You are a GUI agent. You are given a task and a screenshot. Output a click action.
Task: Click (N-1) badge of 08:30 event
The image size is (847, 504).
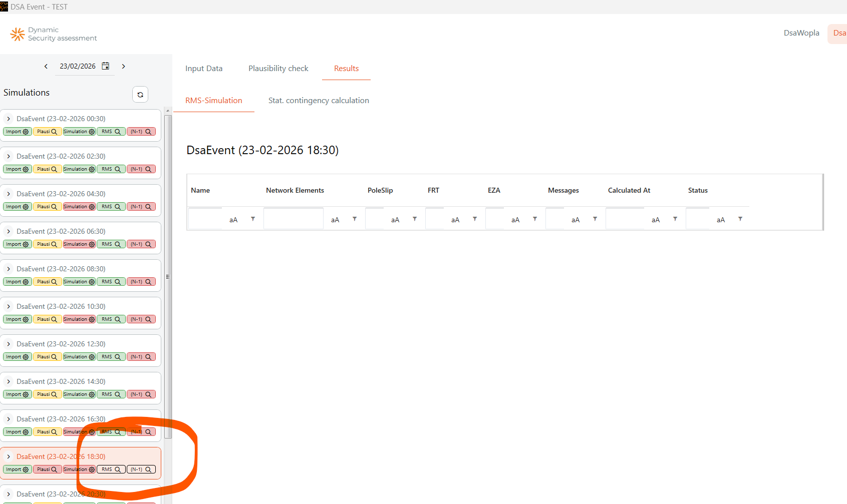pos(141,282)
